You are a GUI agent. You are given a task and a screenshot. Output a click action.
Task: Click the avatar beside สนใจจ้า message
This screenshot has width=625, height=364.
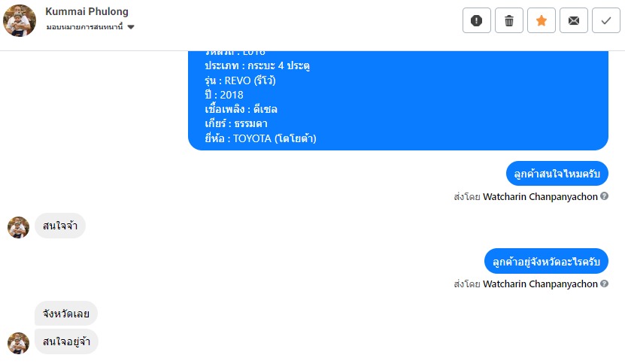tap(18, 227)
